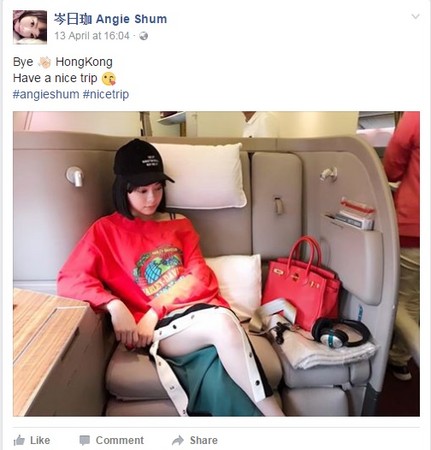Screen dimensions: 431x450
Task: Click the Share arrow icon
Action: coord(178,440)
